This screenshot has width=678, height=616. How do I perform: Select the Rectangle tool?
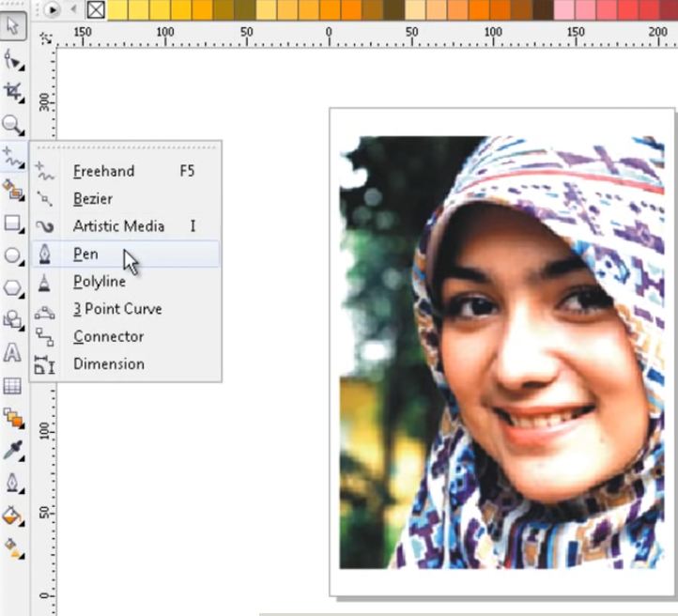tap(13, 223)
